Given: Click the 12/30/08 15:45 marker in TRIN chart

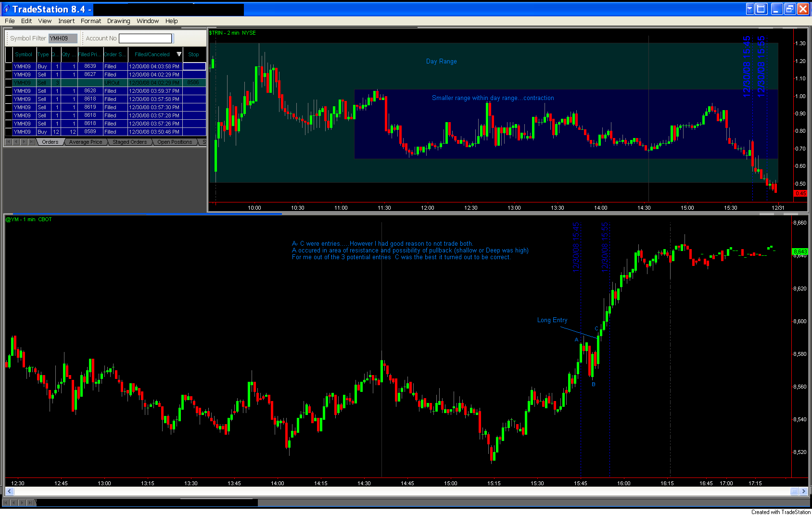Looking at the screenshot, I should (747, 66).
